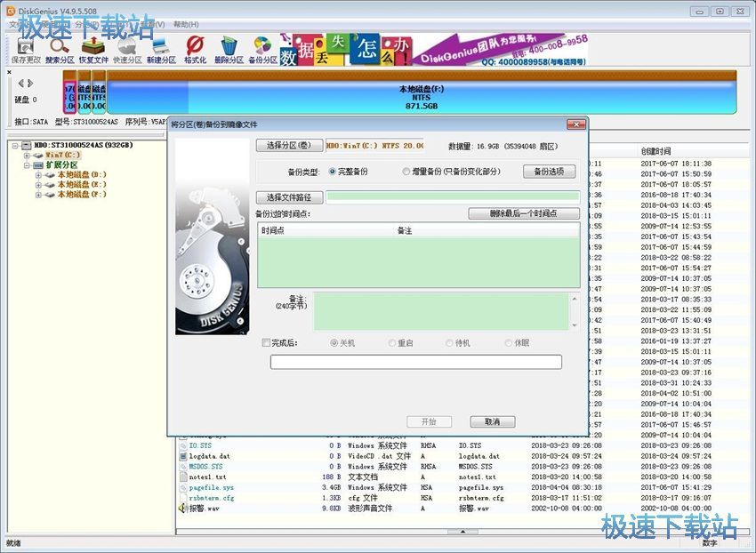
Task: Choose the standby (待机) radio
Action: [449, 343]
